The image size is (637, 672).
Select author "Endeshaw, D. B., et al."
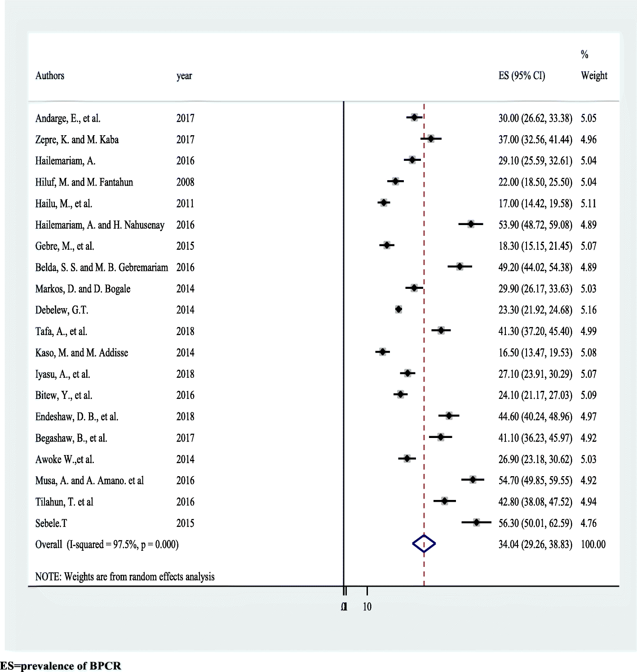pos(77,417)
